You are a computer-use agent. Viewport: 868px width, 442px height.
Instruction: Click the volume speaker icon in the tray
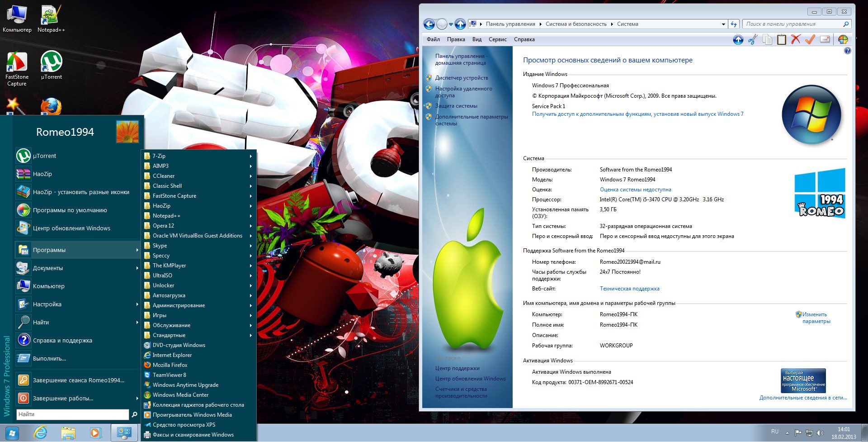tap(820, 433)
